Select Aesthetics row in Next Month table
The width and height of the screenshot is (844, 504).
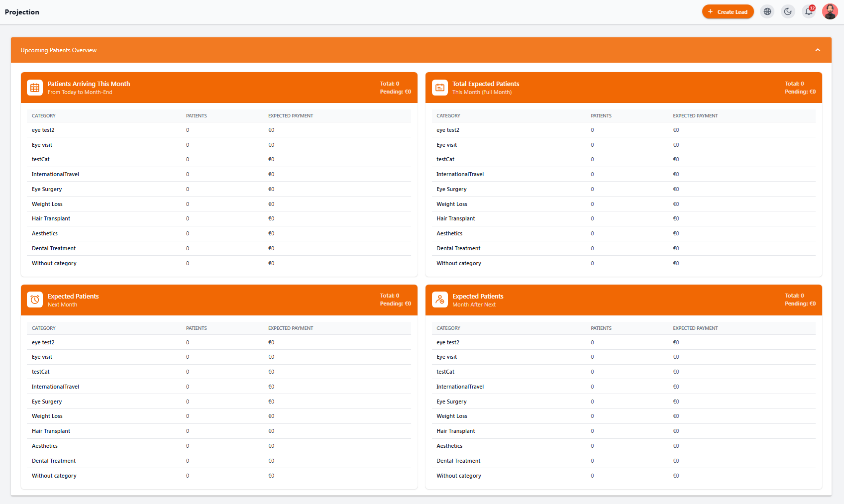tap(219, 446)
